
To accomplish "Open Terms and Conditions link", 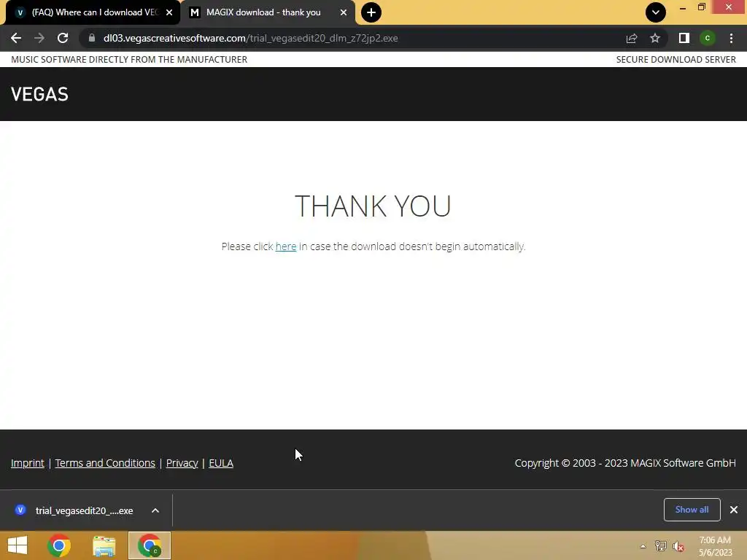I will [x=105, y=463].
